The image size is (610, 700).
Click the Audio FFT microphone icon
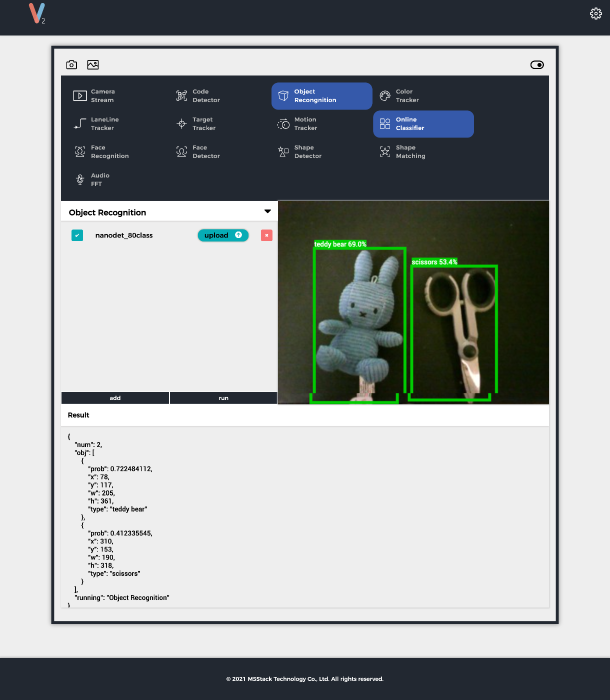coord(80,180)
